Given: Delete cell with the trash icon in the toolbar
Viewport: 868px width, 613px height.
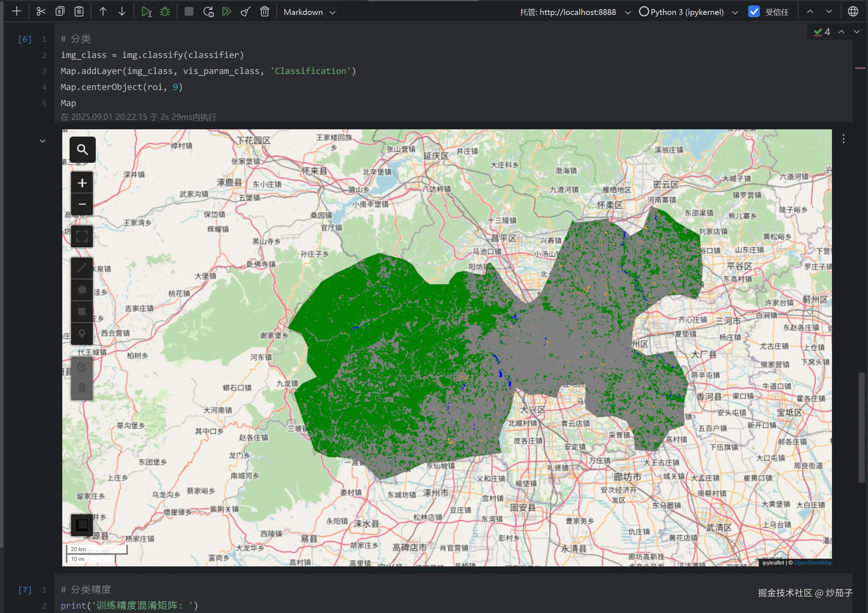Looking at the screenshot, I should [x=265, y=12].
